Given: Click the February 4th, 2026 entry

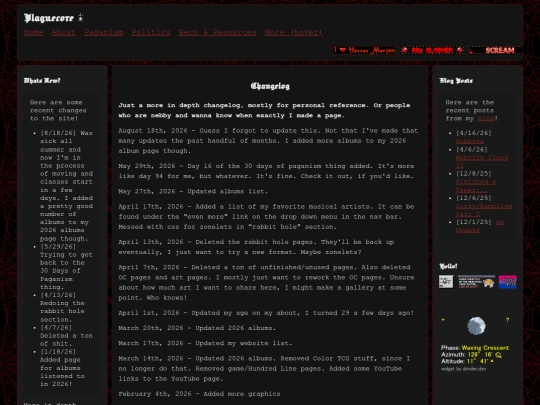Looking at the screenshot, I should [x=199, y=394].
